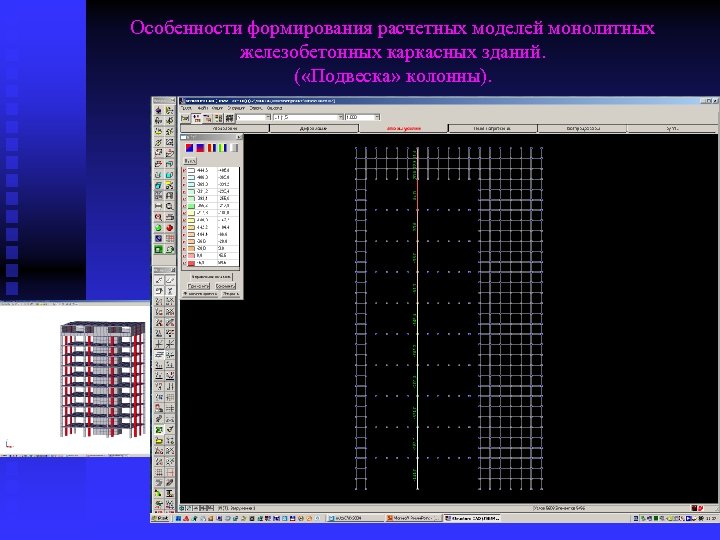Click the solid green square icon
720x540 pixels.
click(x=159, y=249)
